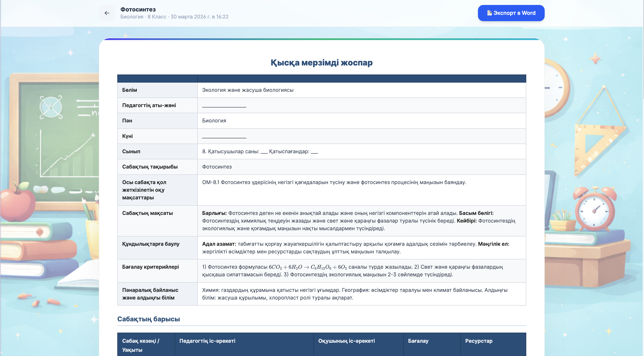Click the document icon in Export button
This screenshot has width=644, height=356.
tap(489, 13)
